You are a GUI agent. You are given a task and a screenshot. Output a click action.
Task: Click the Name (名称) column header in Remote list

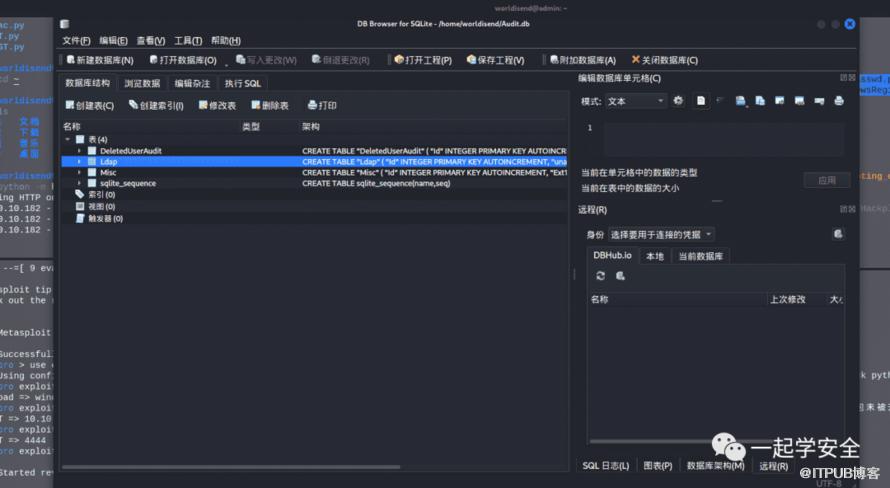tap(678, 300)
